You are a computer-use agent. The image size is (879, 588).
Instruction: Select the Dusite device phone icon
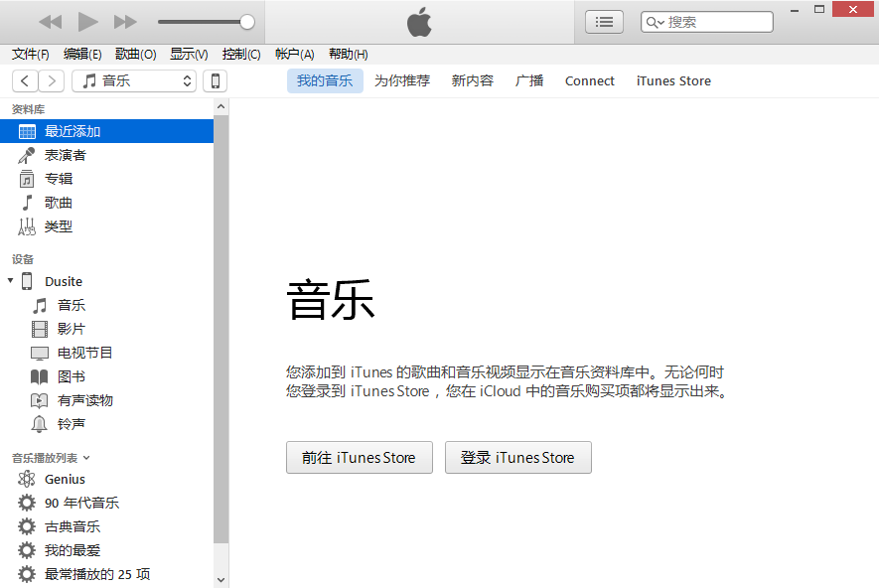[27, 281]
